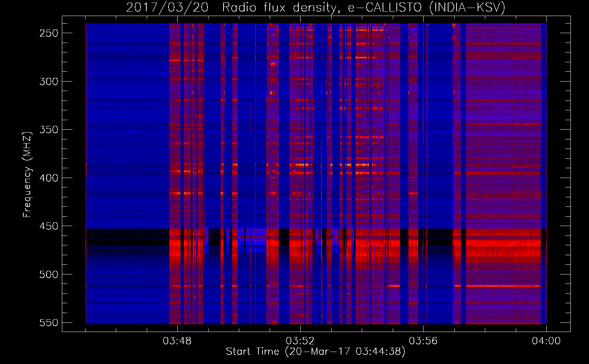Click the 500 frequency axis label
This screenshot has height=364, width=589.
coord(49,274)
